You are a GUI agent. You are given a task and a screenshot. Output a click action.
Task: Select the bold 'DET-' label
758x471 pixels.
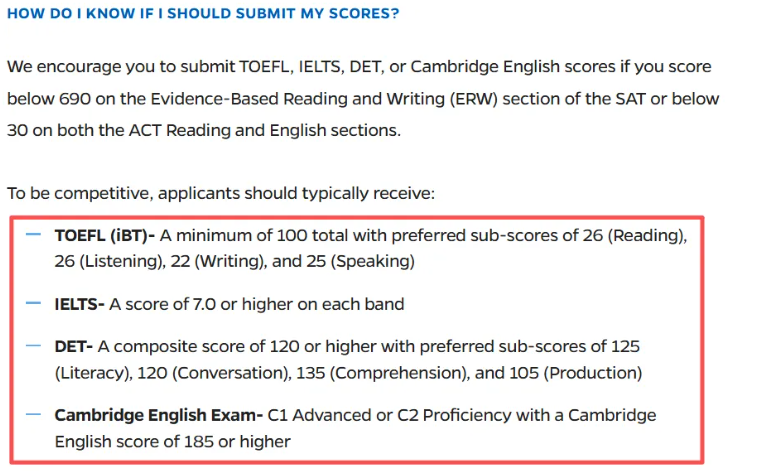tap(74, 346)
